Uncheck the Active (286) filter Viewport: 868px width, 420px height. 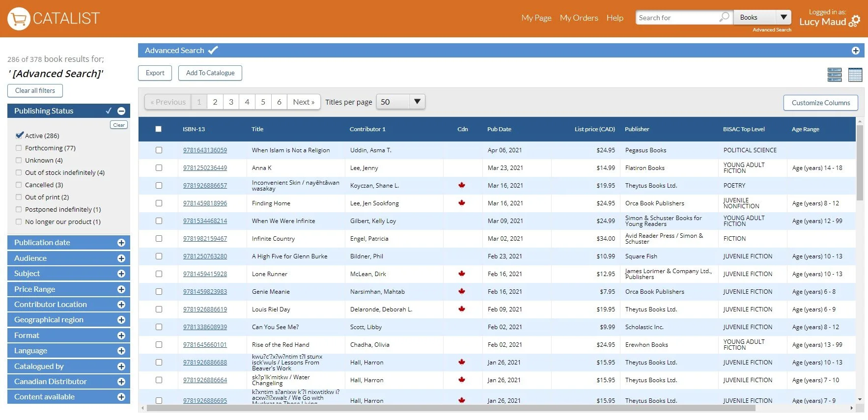19,135
